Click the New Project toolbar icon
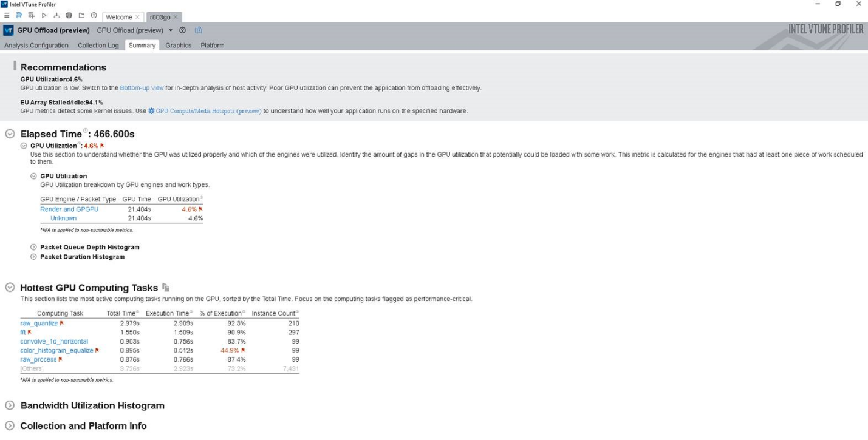868x440 pixels. pyautogui.click(x=19, y=16)
